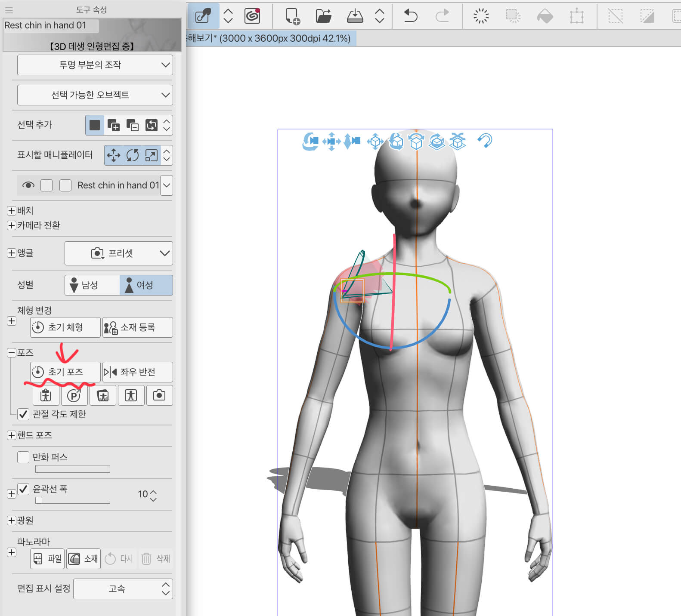Image resolution: width=681 pixels, height=616 pixels.
Task: Click the invert selection icon in toolbar
Action: 647,16
